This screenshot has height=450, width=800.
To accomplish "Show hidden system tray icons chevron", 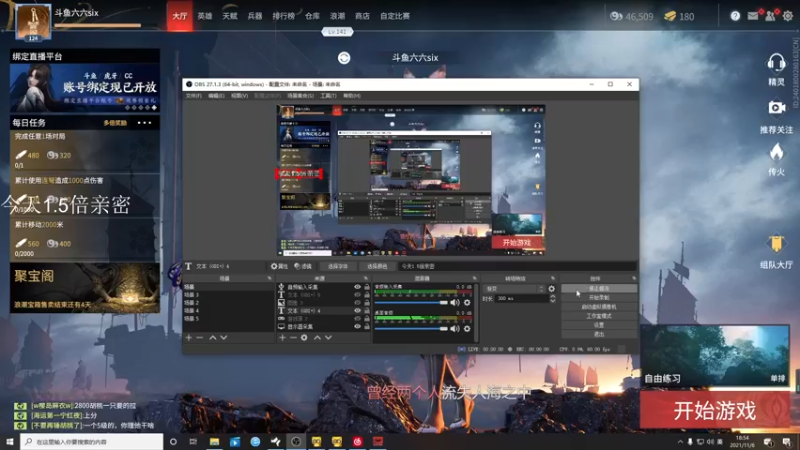I will click(680, 442).
